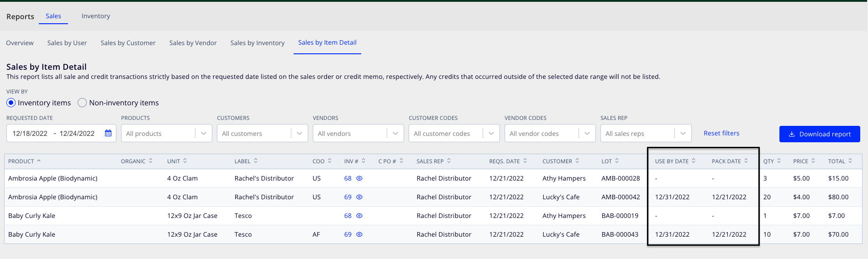Image resolution: width=868 pixels, height=259 pixels.
Task: Sort by Price column icon
Action: pyautogui.click(x=813, y=161)
